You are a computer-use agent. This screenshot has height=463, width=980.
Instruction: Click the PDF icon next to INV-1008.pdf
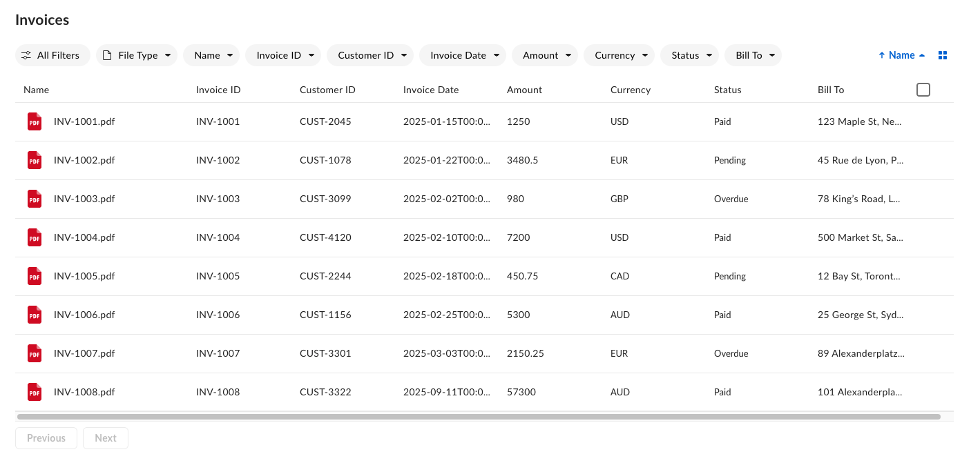click(35, 392)
